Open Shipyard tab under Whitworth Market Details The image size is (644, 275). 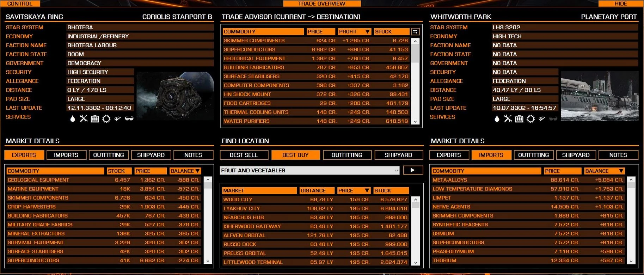[576, 155]
